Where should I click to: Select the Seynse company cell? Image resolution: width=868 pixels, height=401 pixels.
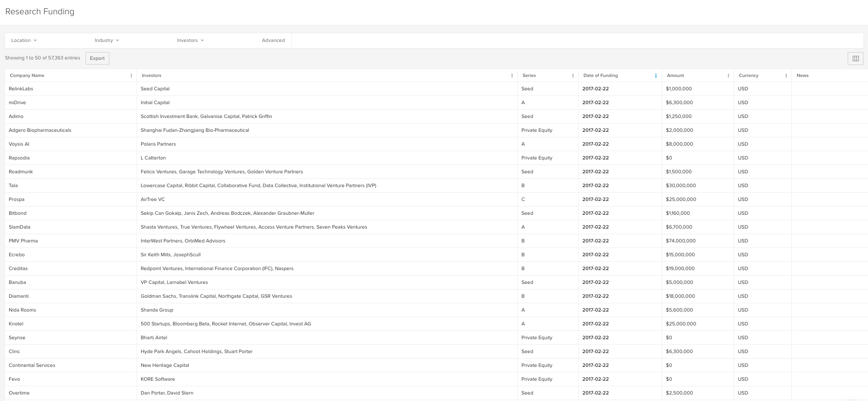[x=71, y=337]
